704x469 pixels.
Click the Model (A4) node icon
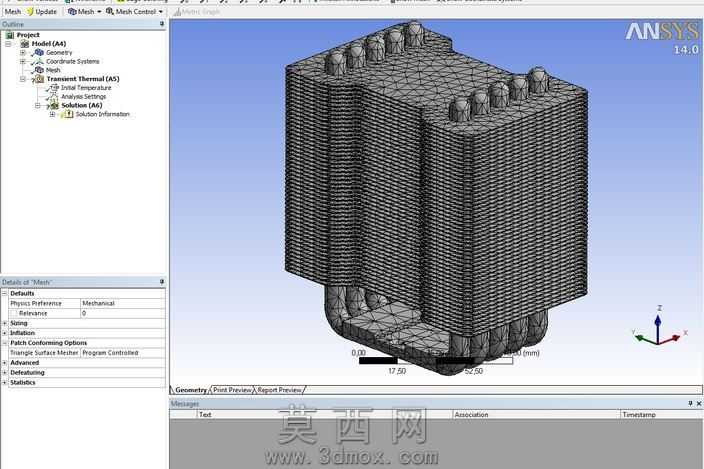click(x=25, y=44)
